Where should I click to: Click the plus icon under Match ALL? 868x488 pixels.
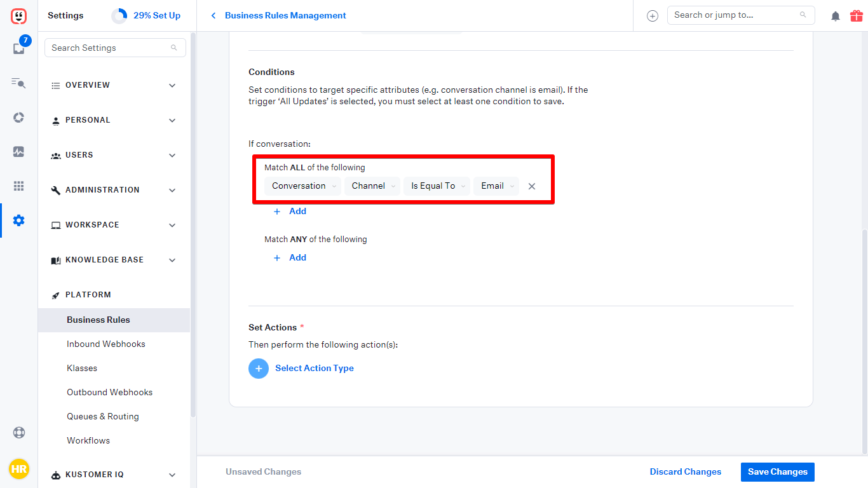[277, 212]
